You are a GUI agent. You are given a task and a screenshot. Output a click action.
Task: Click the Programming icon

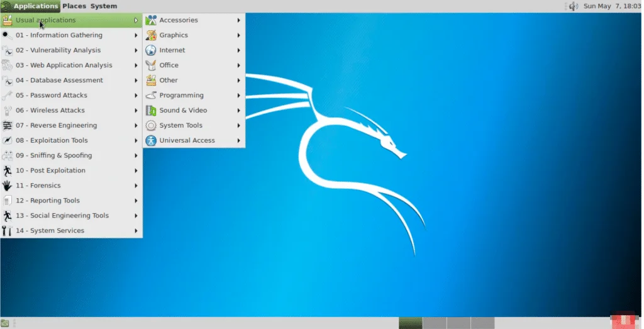coord(151,95)
